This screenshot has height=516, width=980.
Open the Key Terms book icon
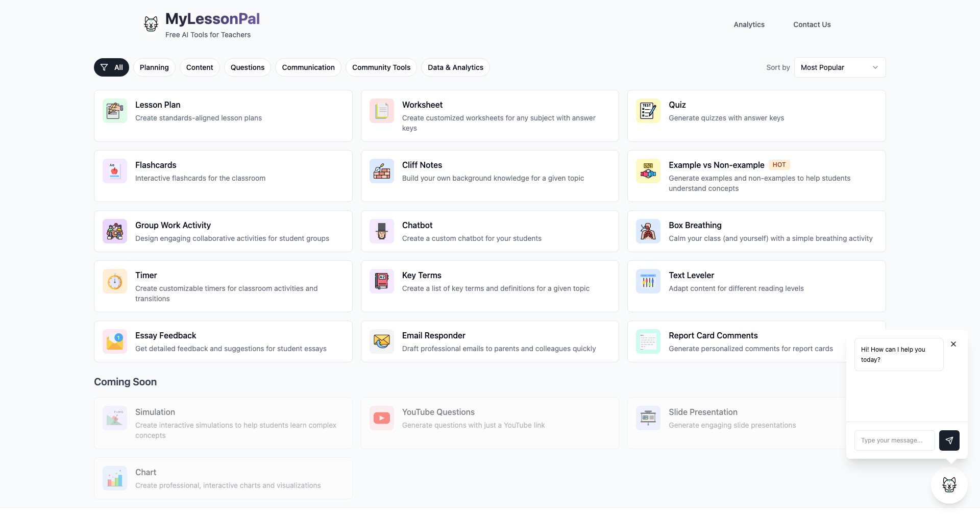pyautogui.click(x=382, y=281)
